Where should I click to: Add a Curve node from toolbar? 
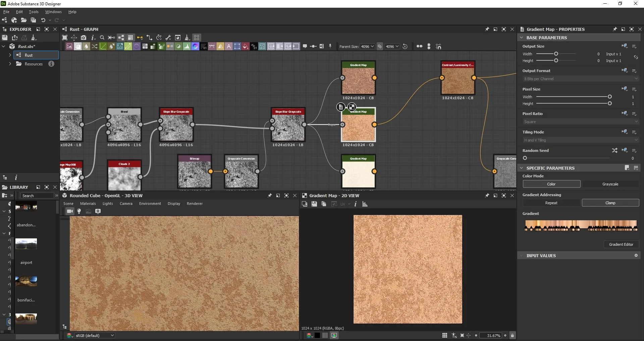pyautogui.click(x=103, y=46)
